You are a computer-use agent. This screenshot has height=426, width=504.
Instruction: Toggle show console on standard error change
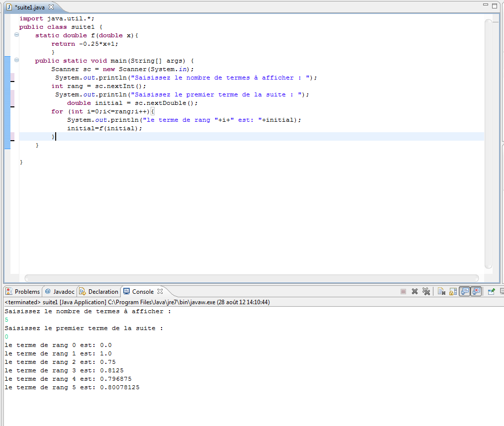point(476,292)
